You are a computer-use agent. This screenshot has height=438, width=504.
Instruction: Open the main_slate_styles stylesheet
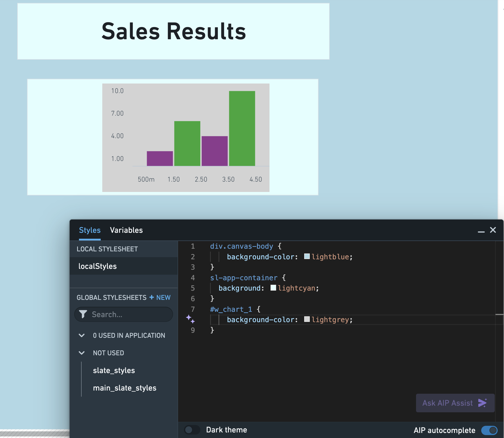125,388
